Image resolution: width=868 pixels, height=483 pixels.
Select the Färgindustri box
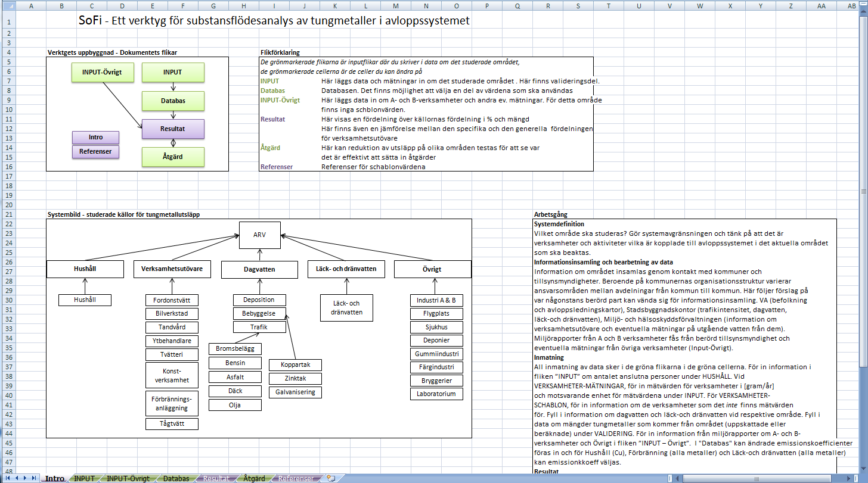436,367
